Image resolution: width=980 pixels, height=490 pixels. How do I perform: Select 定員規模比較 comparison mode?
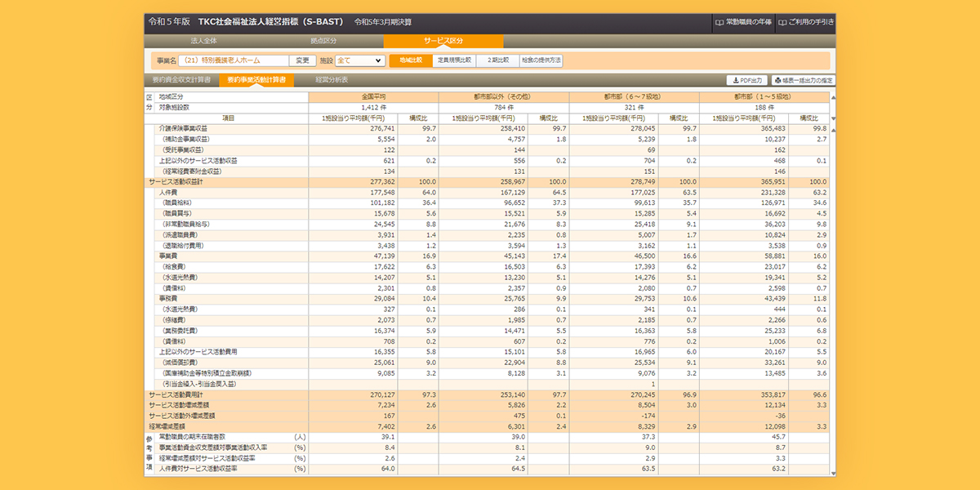coord(454,60)
